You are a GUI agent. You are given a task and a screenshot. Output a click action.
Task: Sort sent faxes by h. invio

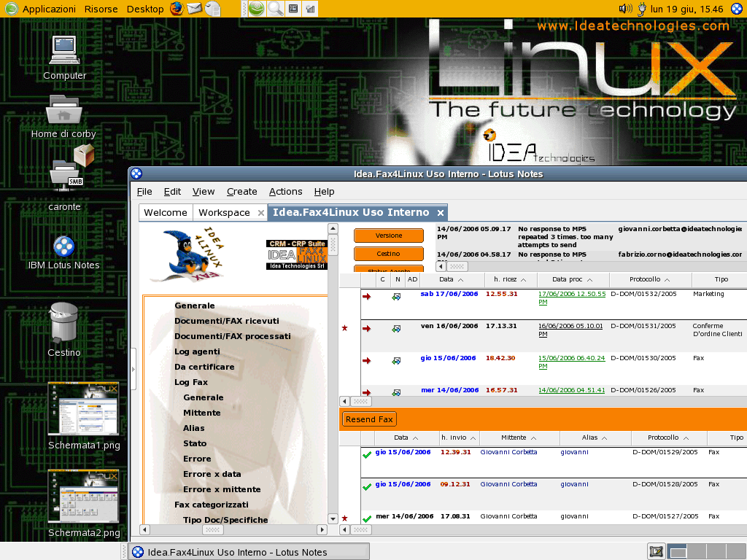point(458,437)
